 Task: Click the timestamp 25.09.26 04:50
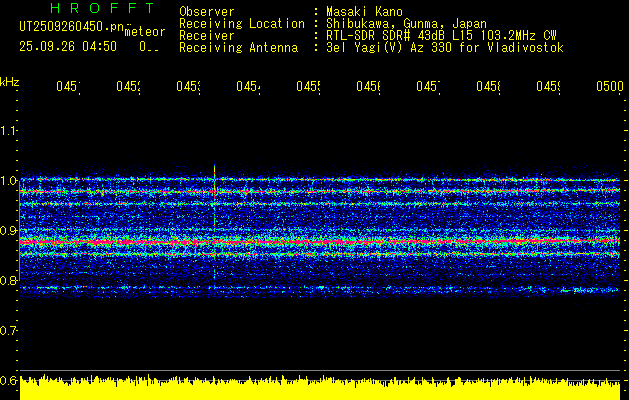68,47
